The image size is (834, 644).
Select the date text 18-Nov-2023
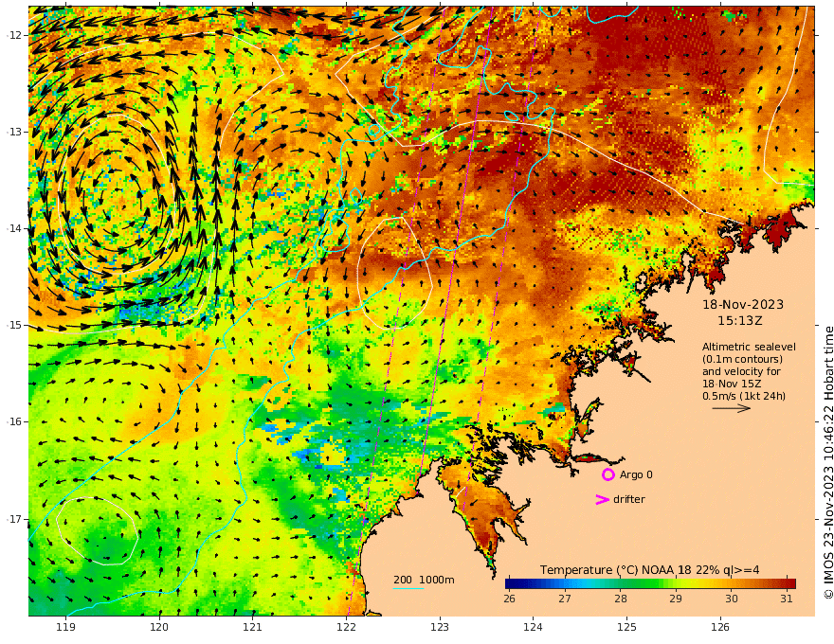click(x=743, y=304)
